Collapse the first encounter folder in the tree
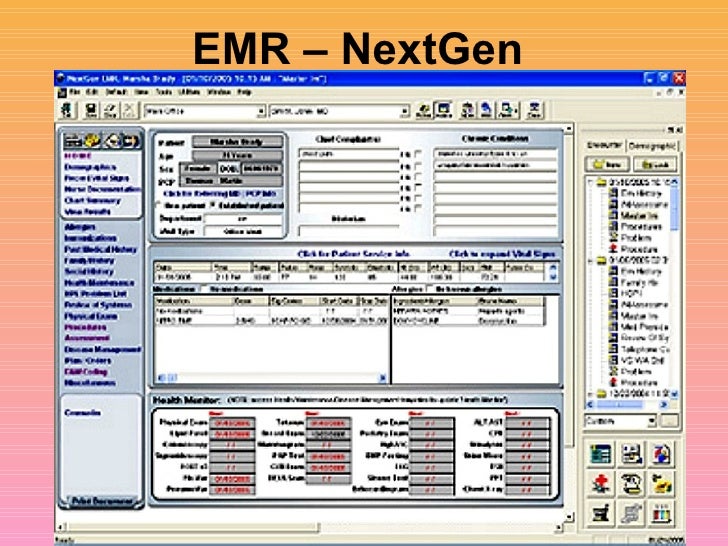Screen dimensions: 728x546 591,182
